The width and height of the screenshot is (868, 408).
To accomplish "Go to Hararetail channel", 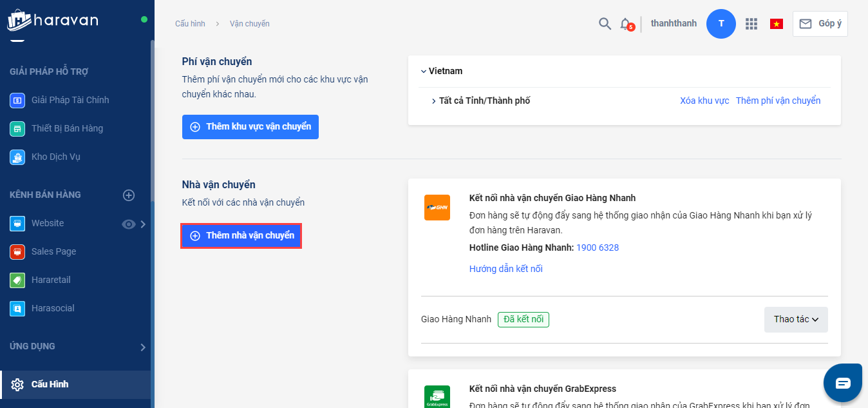I will (x=51, y=280).
